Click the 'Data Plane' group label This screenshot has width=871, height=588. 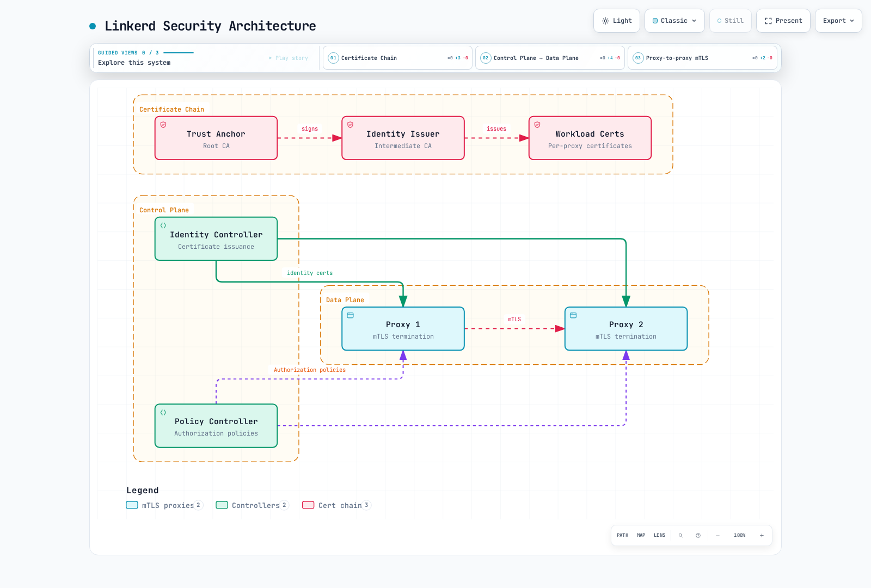point(345,300)
